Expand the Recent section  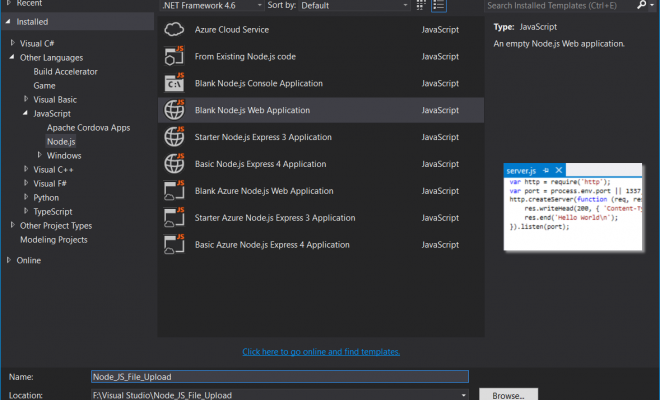pos(9,3)
